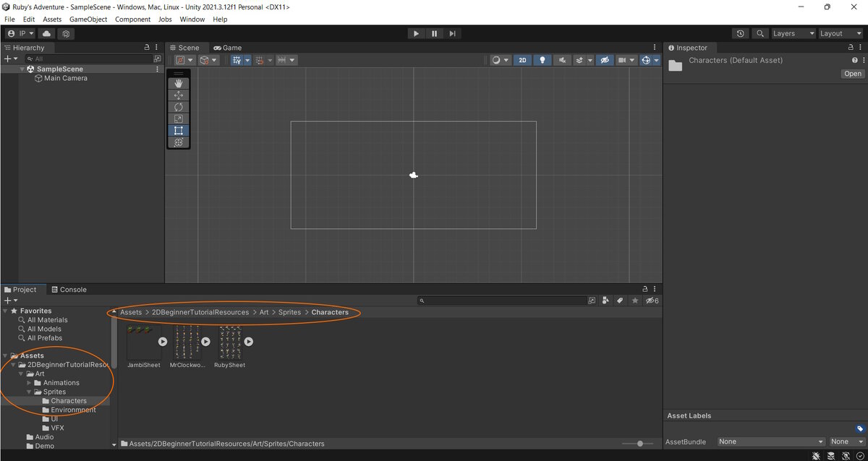Open the IP account dropdown
868x461 pixels.
pos(20,33)
